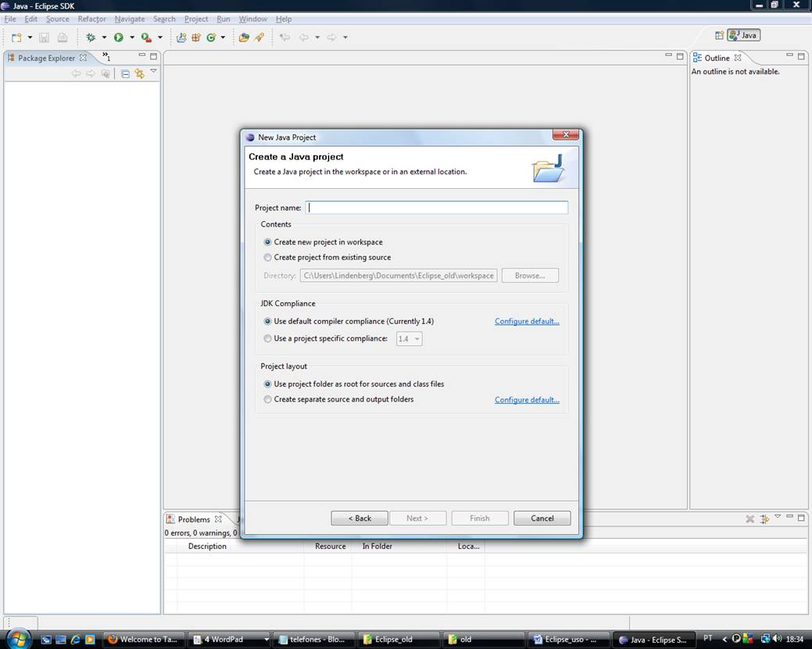Select Create new project in workspace
Viewport: 812px width, 649px height.
(323, 241)
